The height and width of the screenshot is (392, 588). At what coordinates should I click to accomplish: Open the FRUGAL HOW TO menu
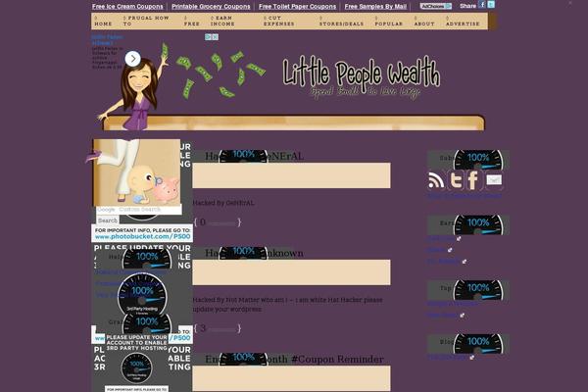(x=146, y=21)
